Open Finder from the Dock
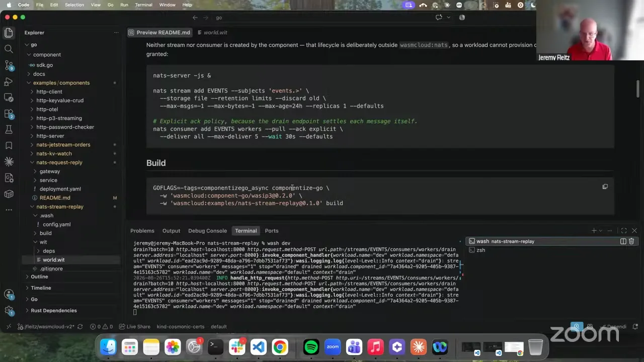The height and width of the screenshot is (362, 644). pos(108,347)
